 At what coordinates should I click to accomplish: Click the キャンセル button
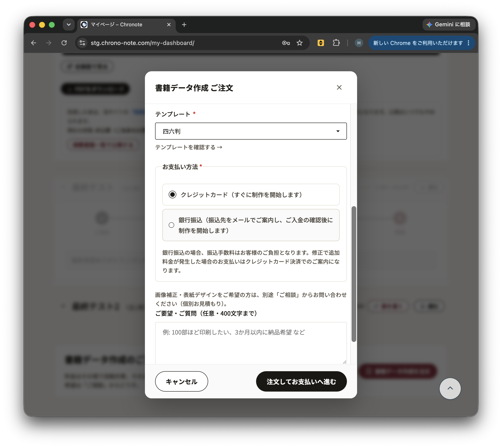point(181,381)
